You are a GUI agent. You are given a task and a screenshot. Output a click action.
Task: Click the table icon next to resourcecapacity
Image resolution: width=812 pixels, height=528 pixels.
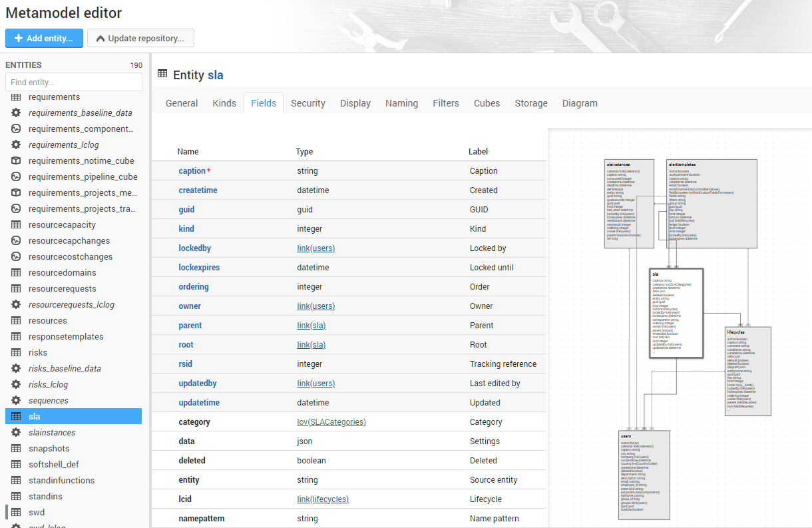click(x=16, y=225)
